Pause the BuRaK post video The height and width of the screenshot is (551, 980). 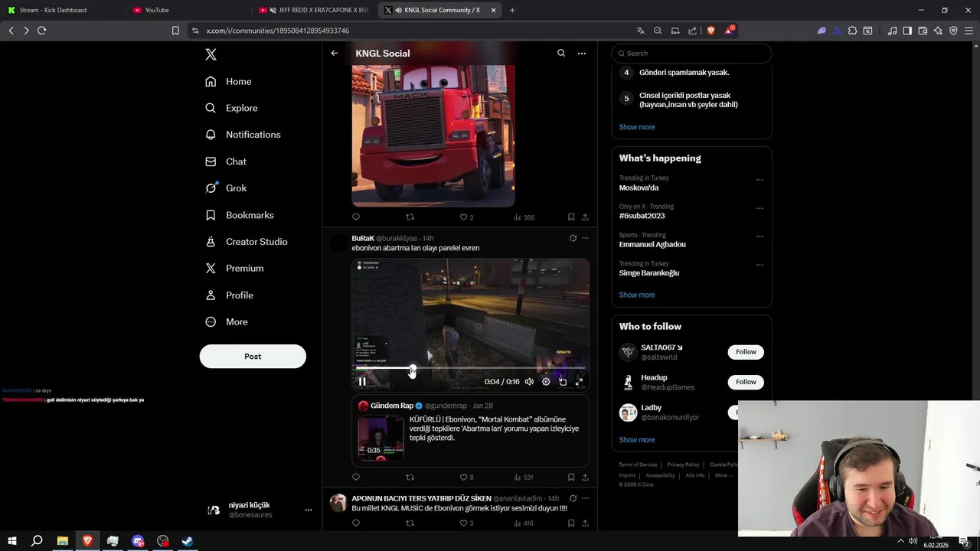click(362, 382)
